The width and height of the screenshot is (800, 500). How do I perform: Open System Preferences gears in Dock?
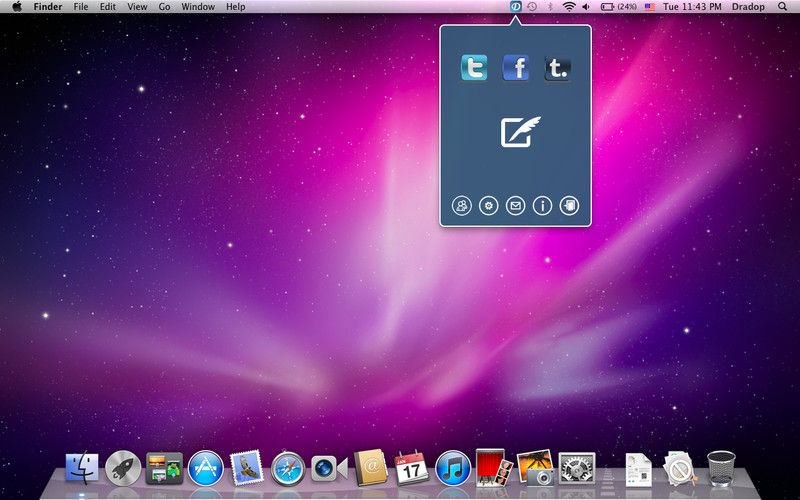[577, 467]
